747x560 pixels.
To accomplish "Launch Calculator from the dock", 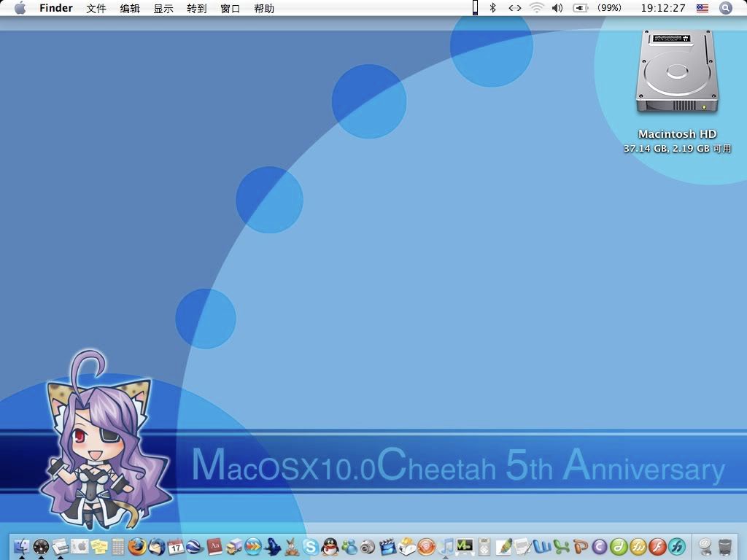I will pyautogui.click(x=118, y=547).
